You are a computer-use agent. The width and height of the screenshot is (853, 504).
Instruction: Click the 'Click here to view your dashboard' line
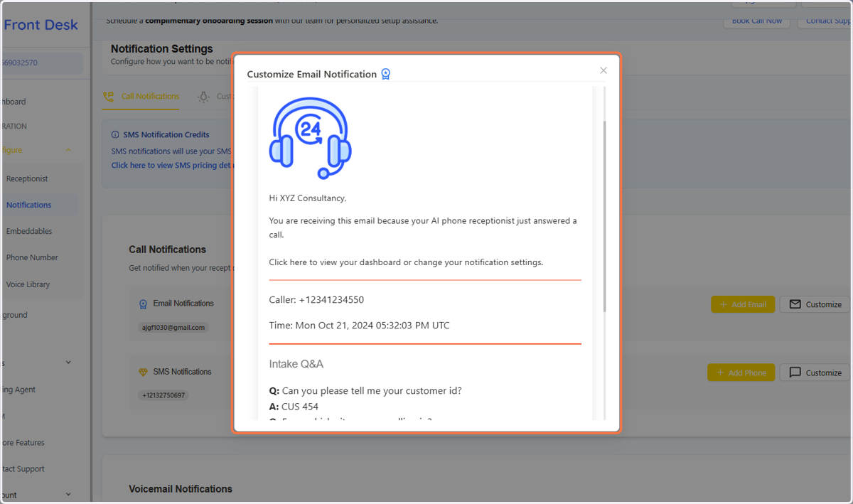406,262
